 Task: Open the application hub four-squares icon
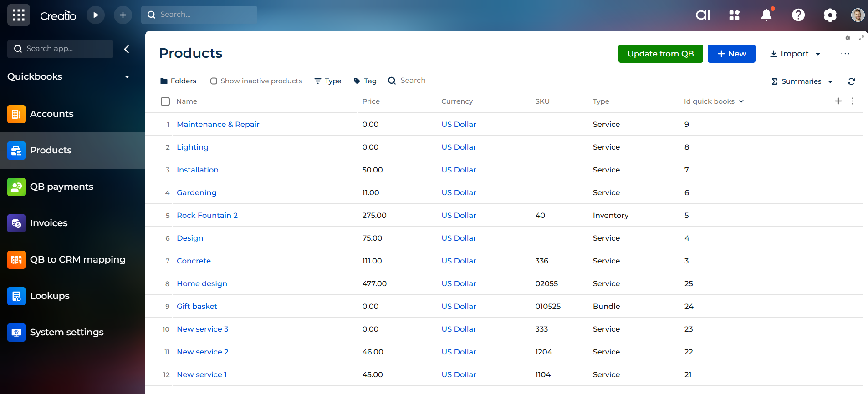tap(735, 15)
